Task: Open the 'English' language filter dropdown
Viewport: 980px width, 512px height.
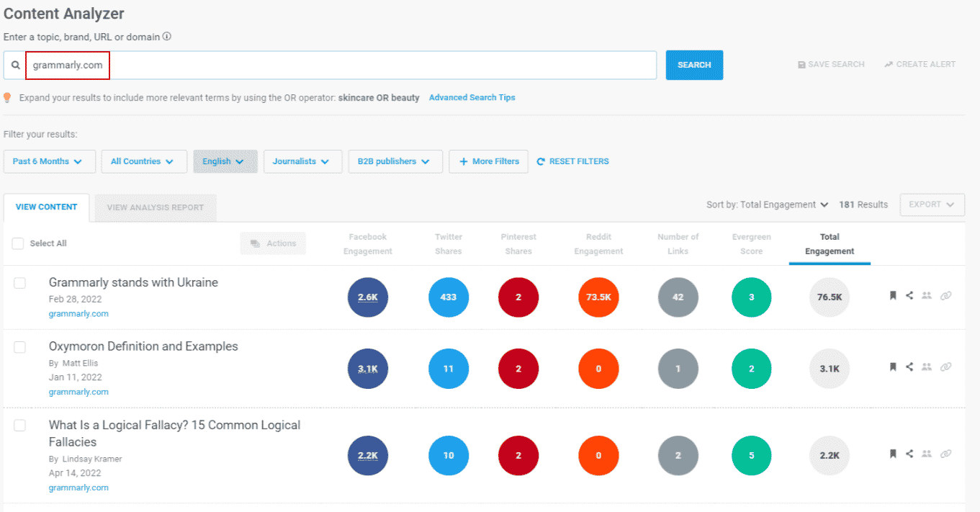Action: point(225,161)
